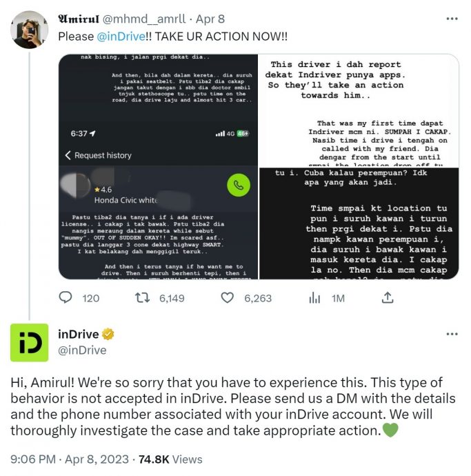The width and height of the screenshot is (471, 476).
Task: Like the tweet with heart icon
Action: pos(228,298)
